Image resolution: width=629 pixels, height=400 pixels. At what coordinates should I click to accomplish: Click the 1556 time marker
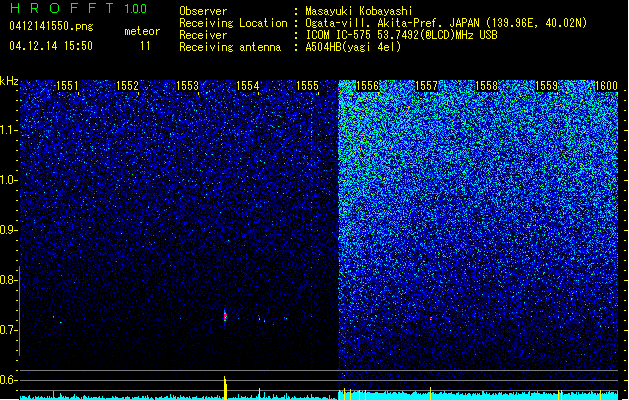[367, 86]
